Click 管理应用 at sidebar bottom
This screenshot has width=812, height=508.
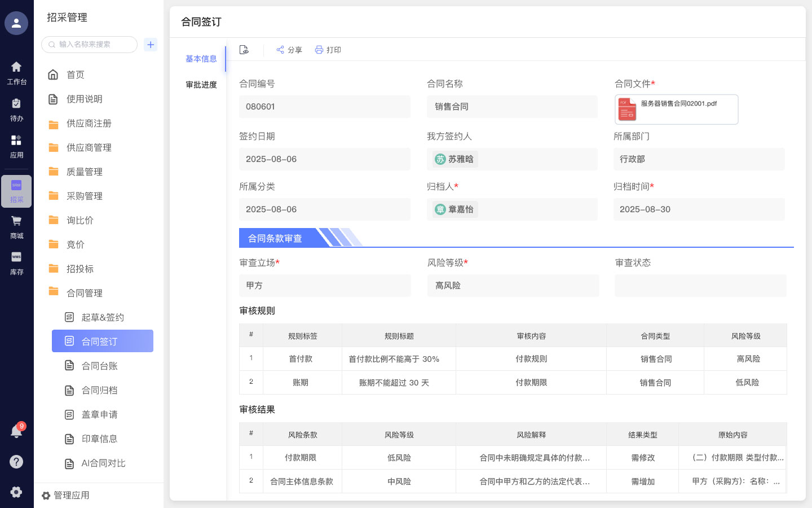(x=66, y=495)
